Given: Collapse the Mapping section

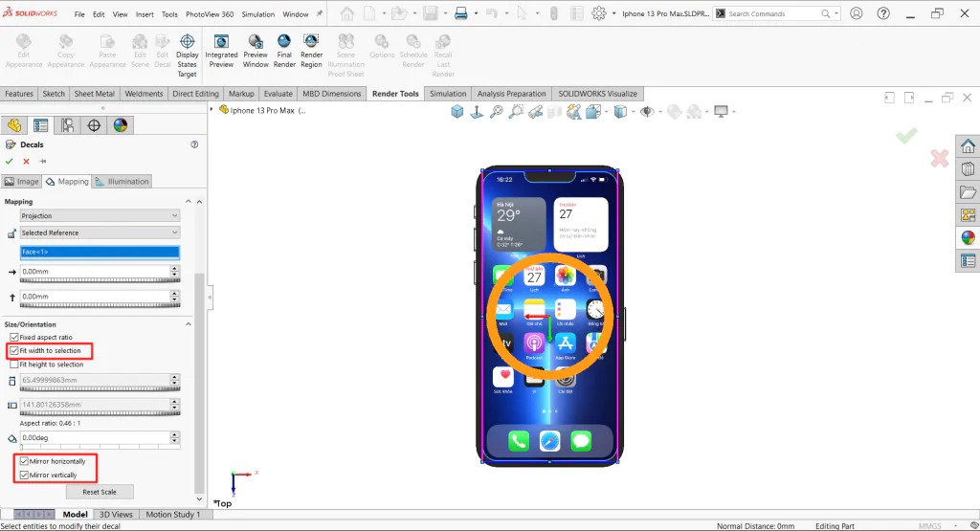Looking at the screenshot, I should 189,201.
